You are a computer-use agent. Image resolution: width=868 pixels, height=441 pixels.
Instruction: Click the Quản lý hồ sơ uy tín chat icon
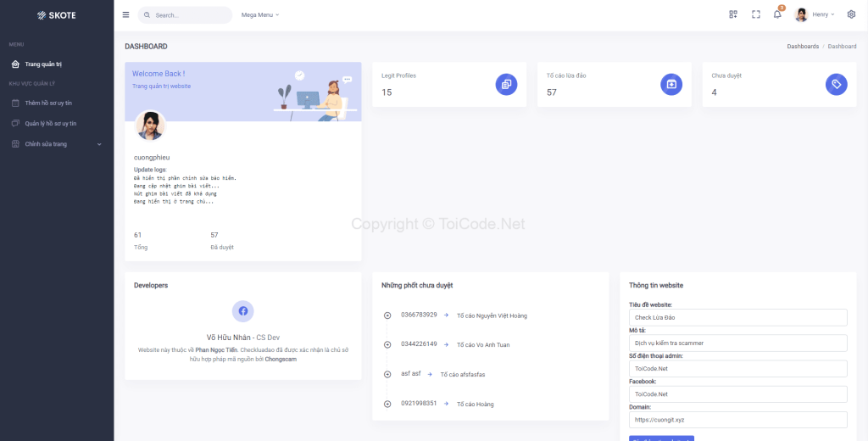15,124
